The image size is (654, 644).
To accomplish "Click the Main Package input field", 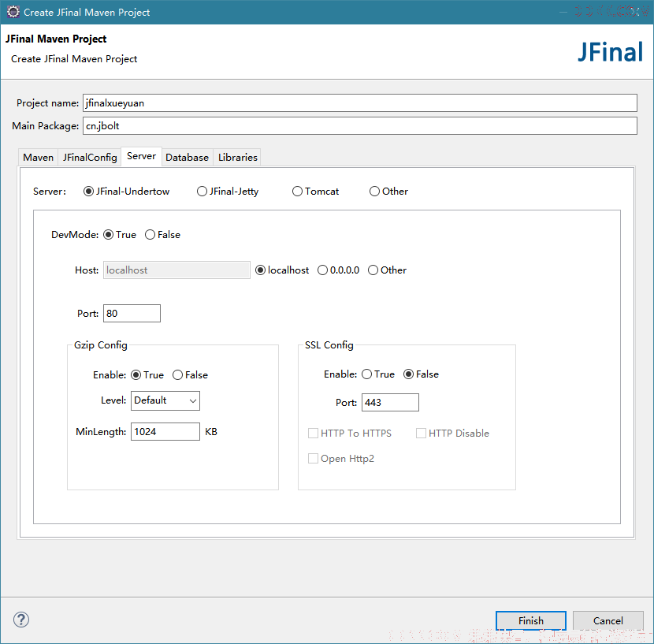I will point(360,125).
